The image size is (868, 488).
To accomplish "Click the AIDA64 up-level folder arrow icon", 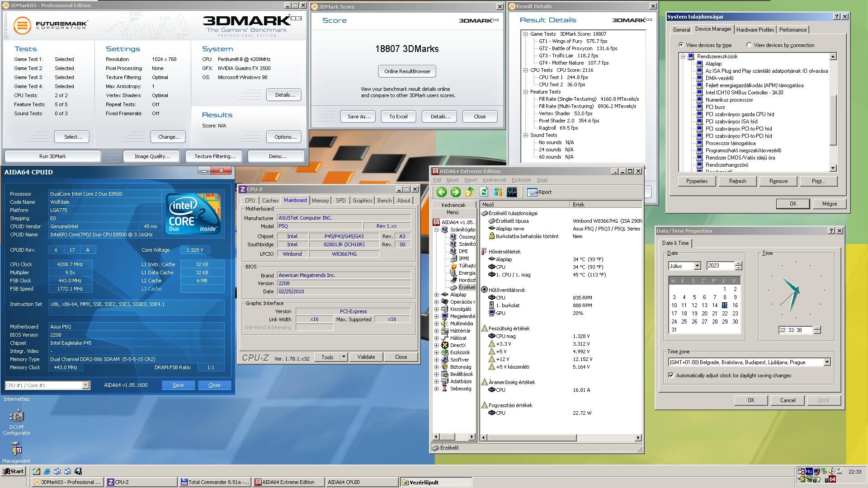I will click(469, 192).
